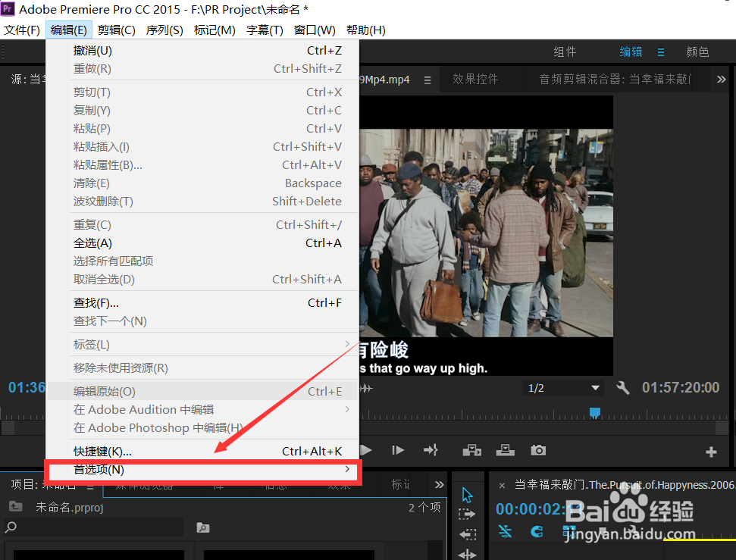
Task: Choose 查找(F)... from the edit menu
Action: pos(203,303)
